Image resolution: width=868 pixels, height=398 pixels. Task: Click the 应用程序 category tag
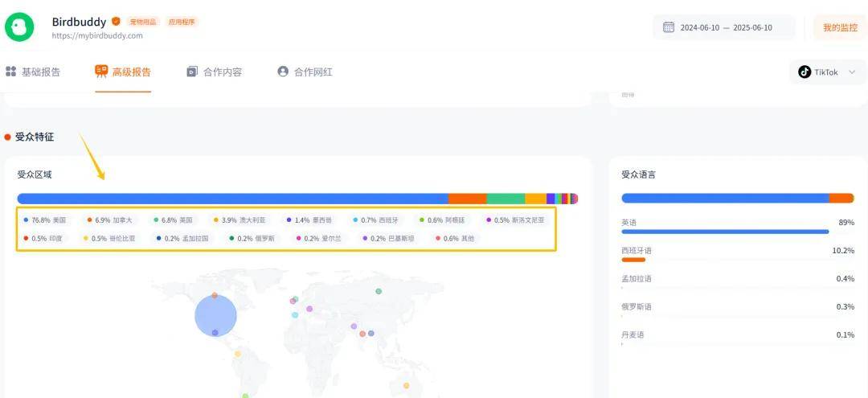click(182, 23)
